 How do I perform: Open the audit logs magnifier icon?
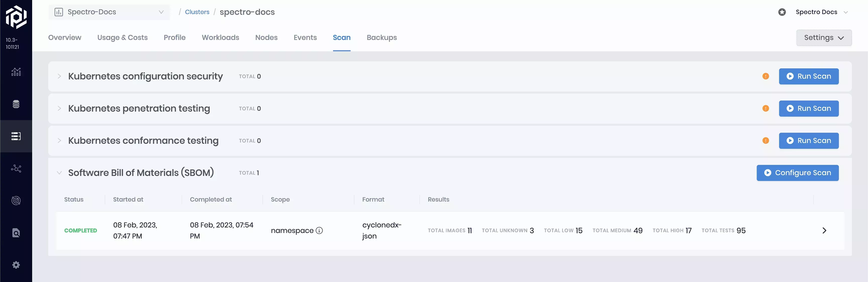click(16, 233)
